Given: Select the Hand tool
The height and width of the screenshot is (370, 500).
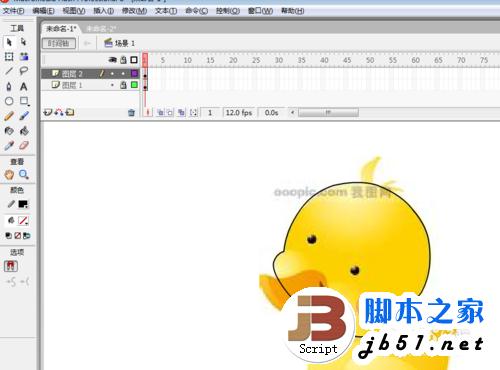Looking at the screenshot, I should (x=9, y=174).
